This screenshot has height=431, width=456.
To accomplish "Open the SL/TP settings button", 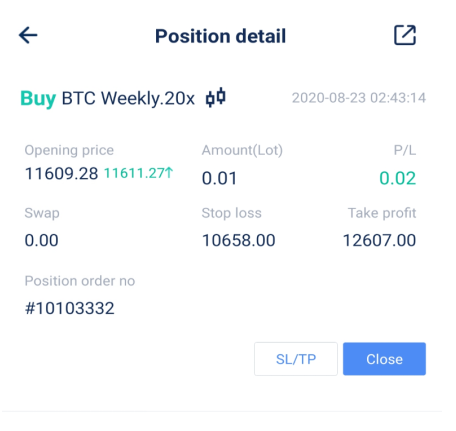I will [x=296, y=359].
